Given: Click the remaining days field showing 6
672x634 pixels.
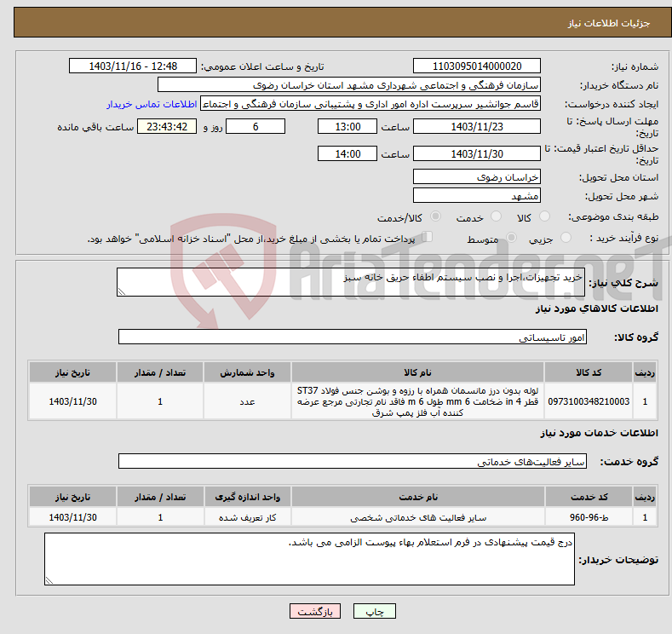Looking at the screenshot, I should (x=256, y=126).
